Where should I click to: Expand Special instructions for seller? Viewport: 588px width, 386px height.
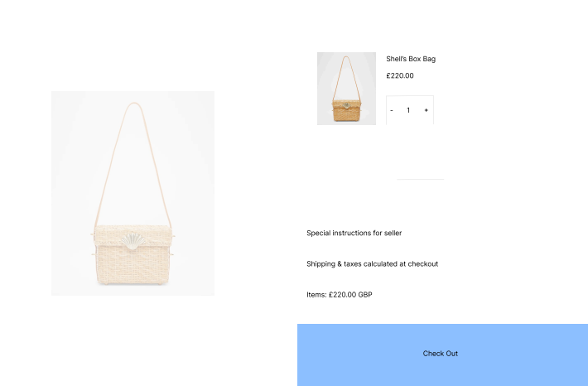pyautogui.click(x=354, y=233)
